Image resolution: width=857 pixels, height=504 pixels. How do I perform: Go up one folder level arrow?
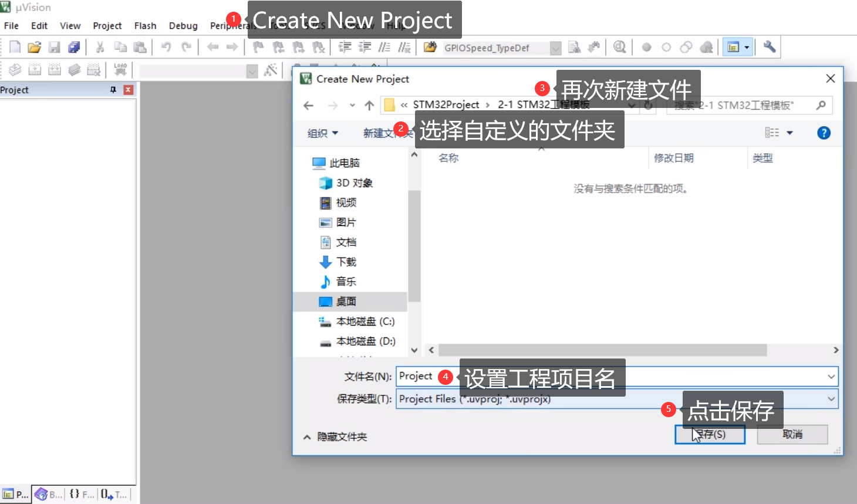(369, 106)
